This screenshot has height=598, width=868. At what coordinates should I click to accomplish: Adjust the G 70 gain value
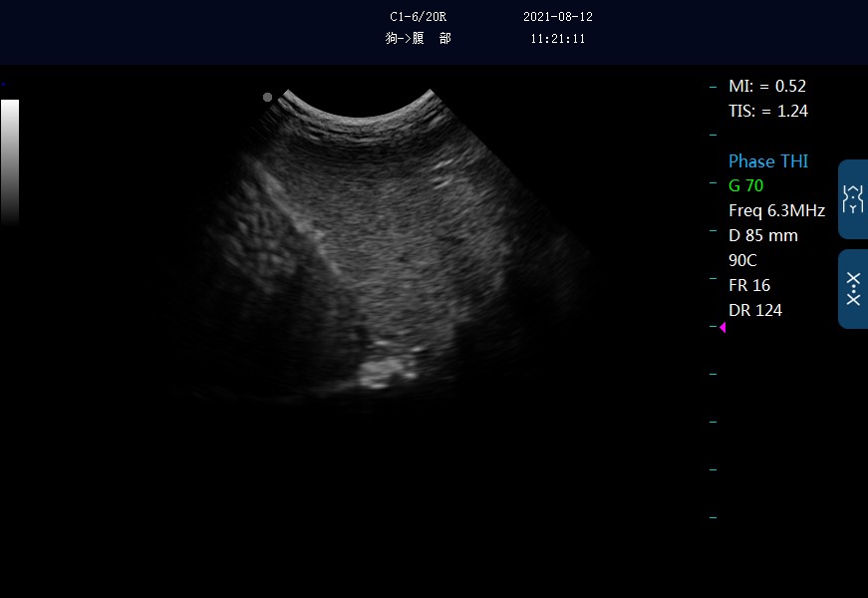(x=745, y=185)
